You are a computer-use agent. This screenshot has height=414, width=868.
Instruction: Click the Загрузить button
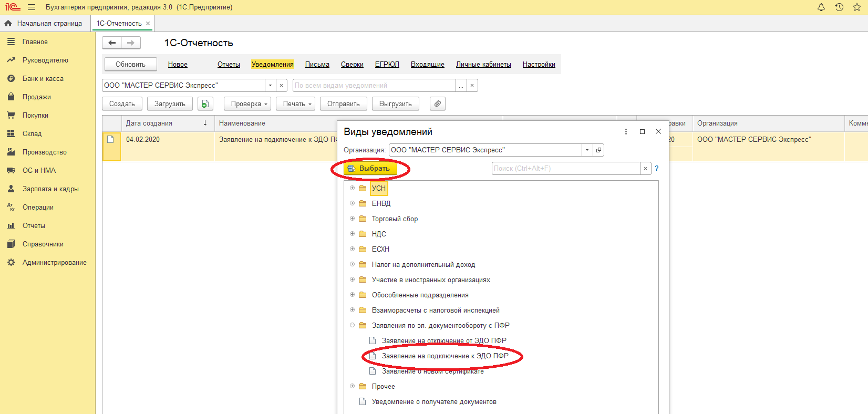tap(170, 103)
